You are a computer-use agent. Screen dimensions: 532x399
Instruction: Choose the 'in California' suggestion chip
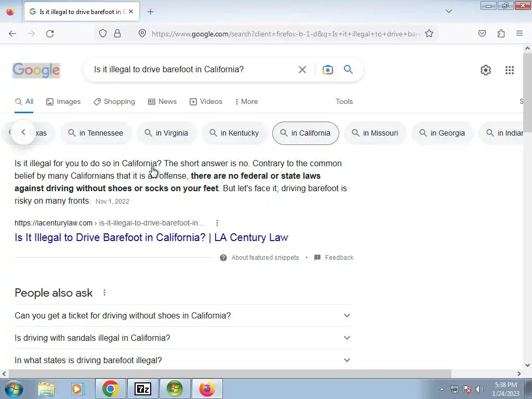[x=305, y=133]
